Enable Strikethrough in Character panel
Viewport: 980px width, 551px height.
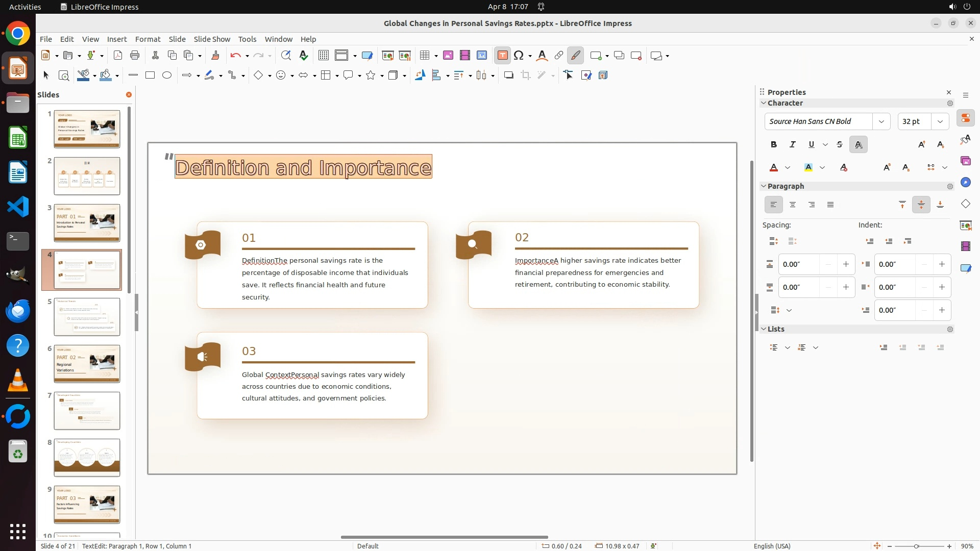pyautogui.click(x=840, y=145)
